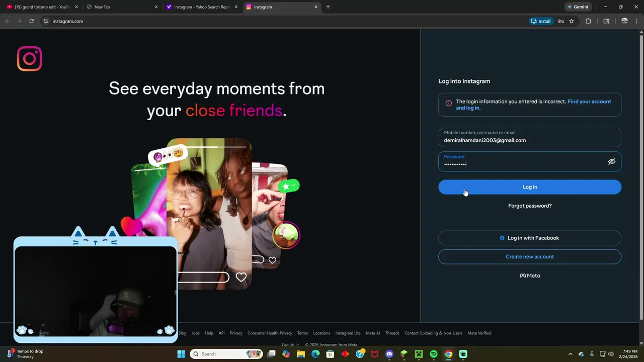Open Discord from taskbar
This screenshot has width=644, height=362.
point(389,354)
